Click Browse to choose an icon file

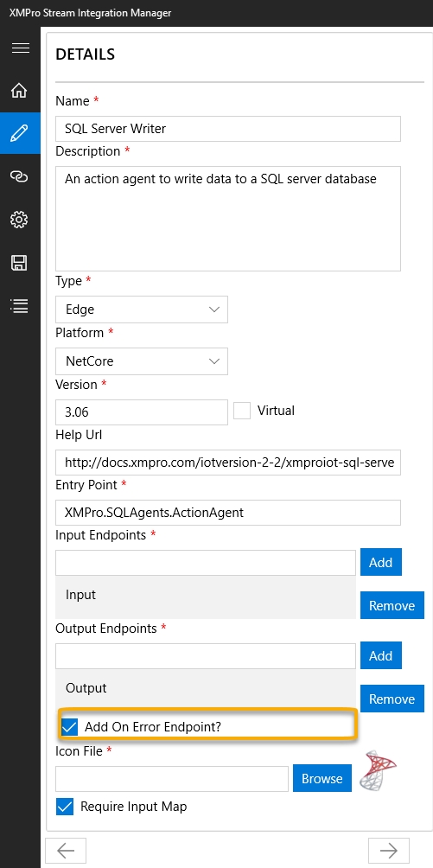pos(322,778)
